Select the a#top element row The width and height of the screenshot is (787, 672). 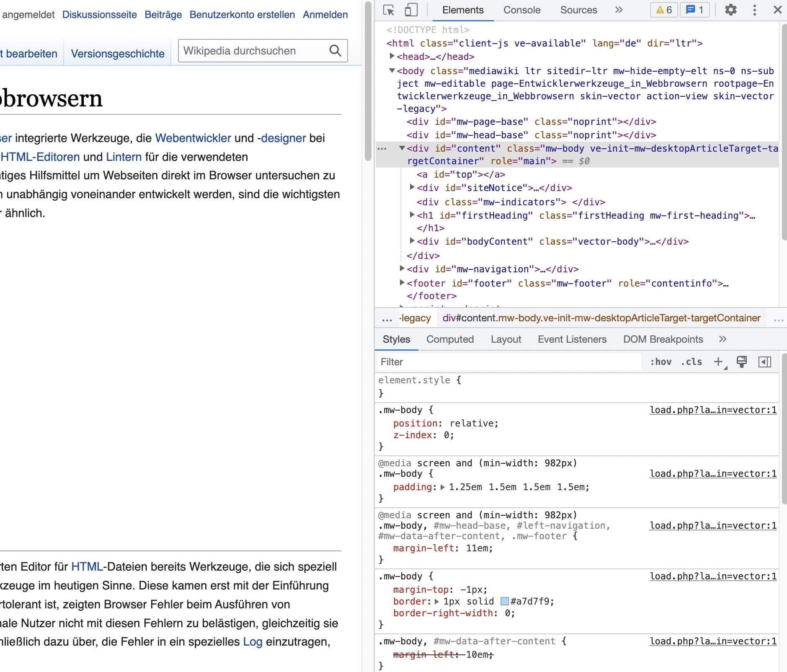point(577,174)
